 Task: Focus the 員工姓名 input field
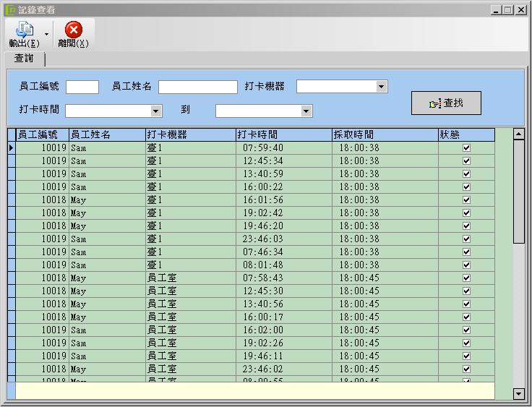click(x=197, y=87)
